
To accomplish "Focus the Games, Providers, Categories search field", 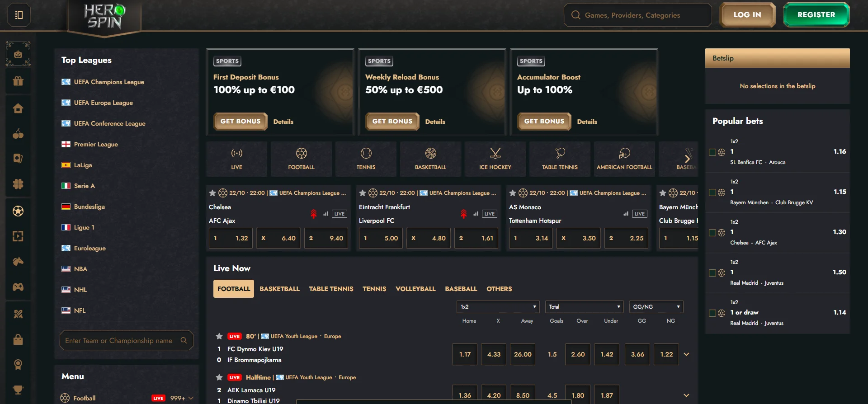I will pos(638,15).
